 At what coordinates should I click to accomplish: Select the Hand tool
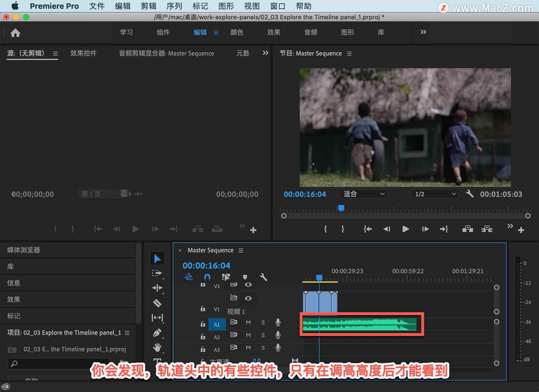click(x=157, y=348)
